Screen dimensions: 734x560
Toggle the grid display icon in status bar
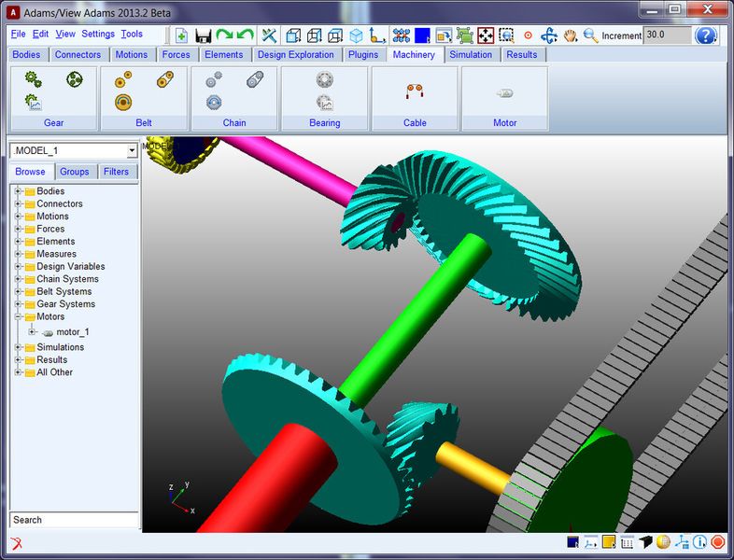click(x=627, y=541)
